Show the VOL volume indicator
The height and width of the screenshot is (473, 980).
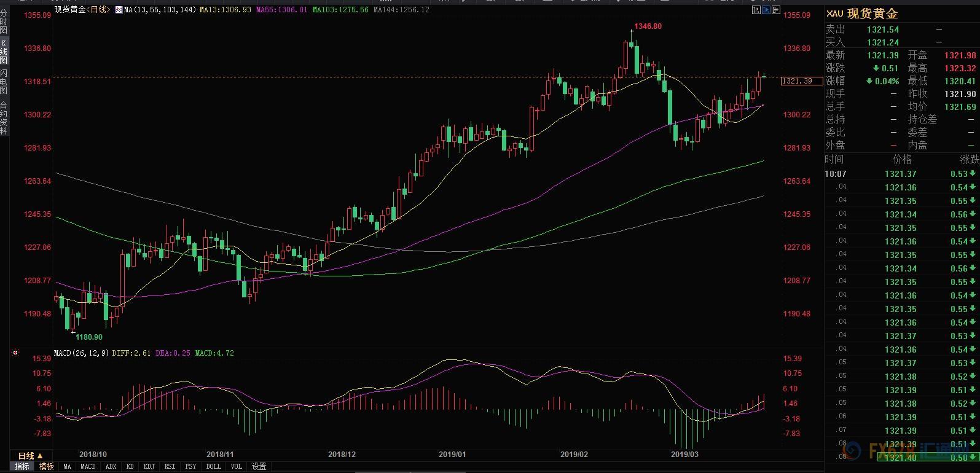click(237, 467)
